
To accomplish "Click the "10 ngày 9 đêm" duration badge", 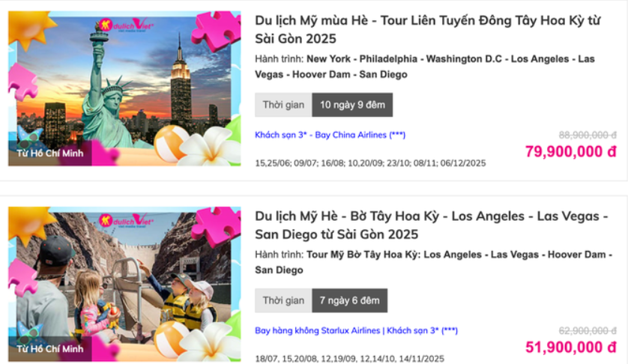I will [352, 105].
